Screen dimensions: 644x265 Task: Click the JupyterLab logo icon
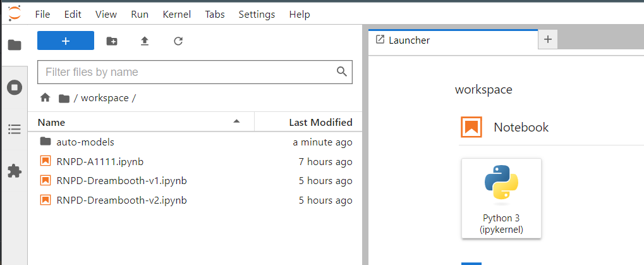pos(14,13)
